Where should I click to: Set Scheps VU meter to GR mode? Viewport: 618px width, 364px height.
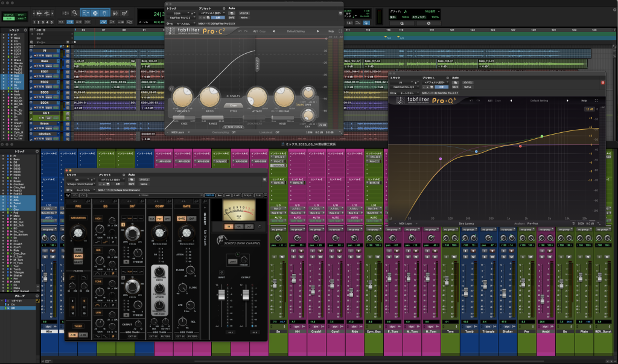239,227
